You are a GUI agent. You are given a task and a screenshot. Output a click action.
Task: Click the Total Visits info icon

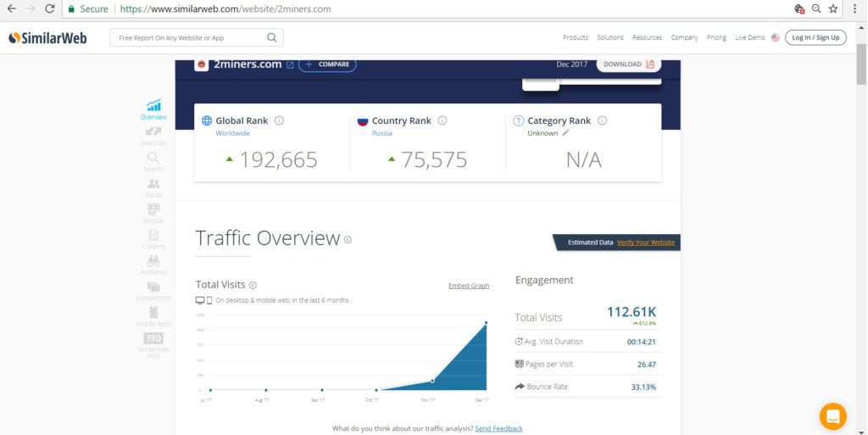pyautogui.click(x=253, y=286)
